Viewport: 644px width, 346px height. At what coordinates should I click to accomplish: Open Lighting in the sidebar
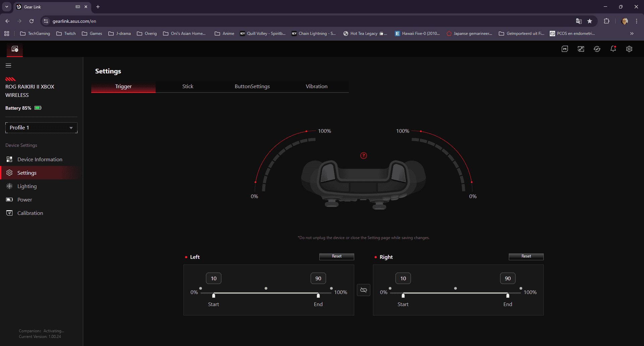[27, 186]
